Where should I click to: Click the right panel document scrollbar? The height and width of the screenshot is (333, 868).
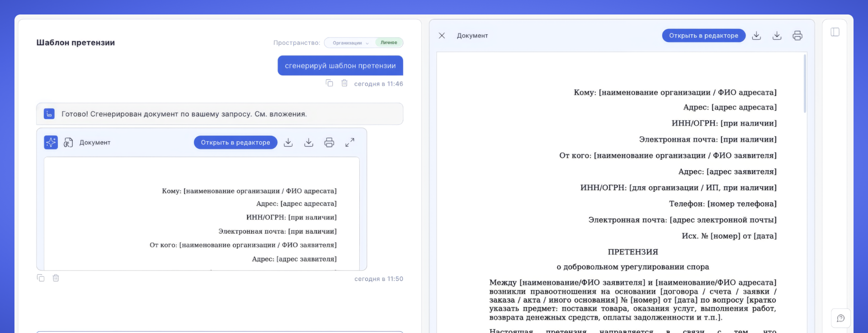(805, 84)
